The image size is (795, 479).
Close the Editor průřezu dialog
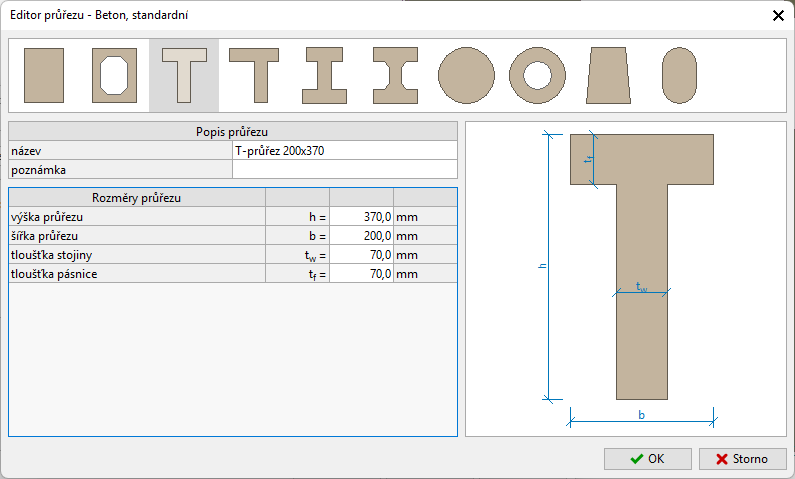coord(778,15)
